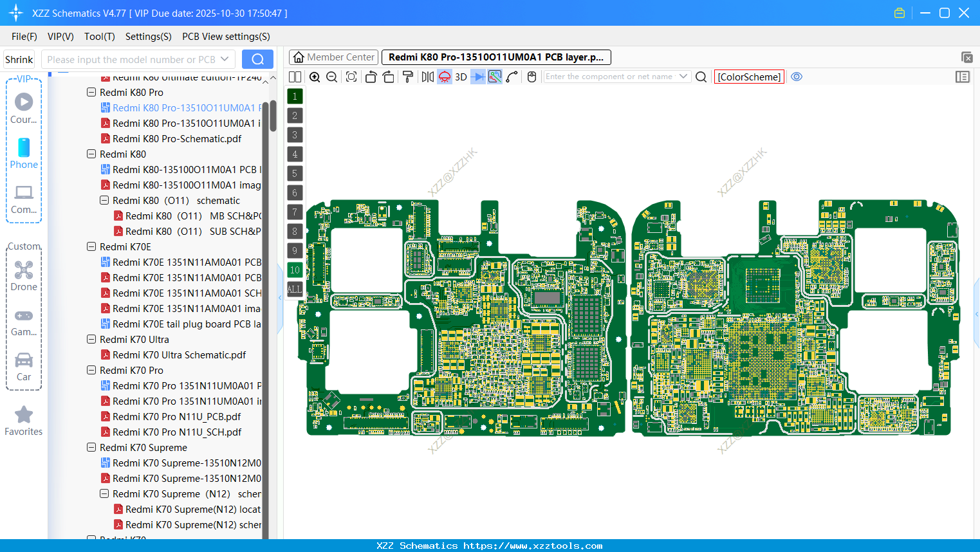The image size is (980, 552).
Task: Open the PCB View settings menu
Action: coord(225,37)
